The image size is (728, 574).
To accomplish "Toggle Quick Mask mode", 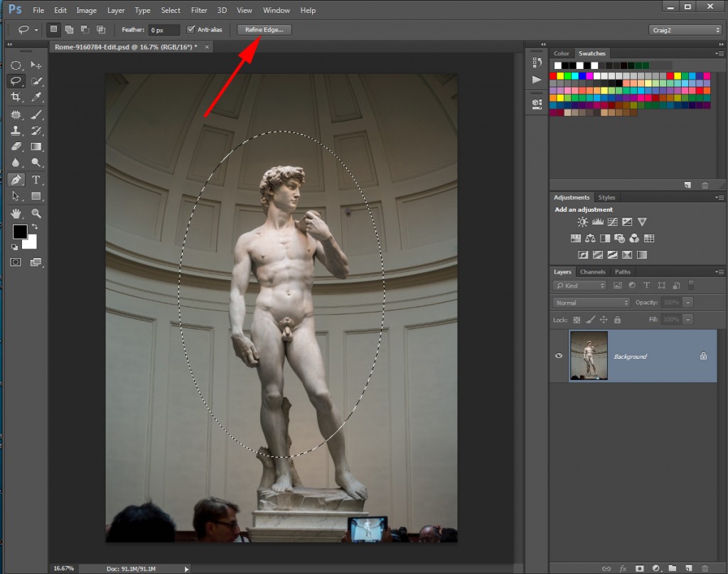I will coord(16,262).
